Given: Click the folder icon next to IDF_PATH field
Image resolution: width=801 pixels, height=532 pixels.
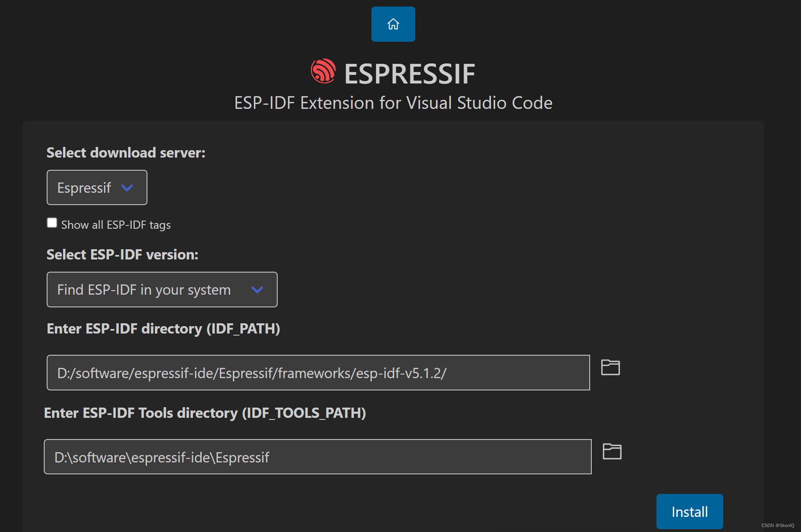Looking at the screenshot, I should (x=611, y=367).
